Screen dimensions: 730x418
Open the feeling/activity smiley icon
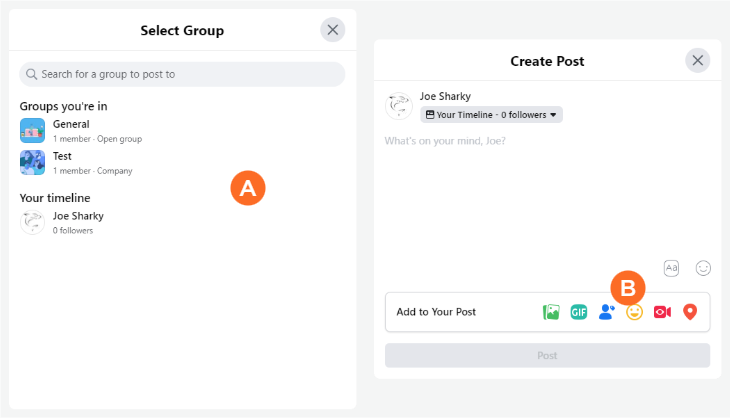tap(634, 312)
